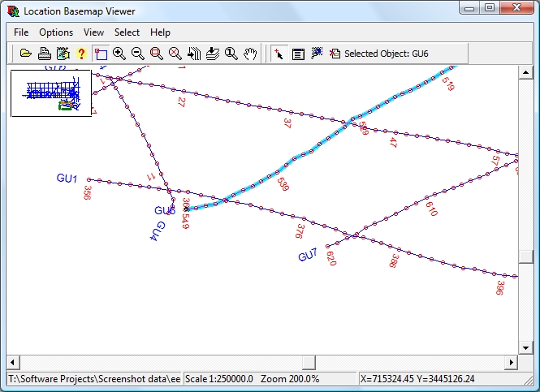Click the yellow Help question mark icon
Image resolution: width=540 pixels, height=392 pixels.
(81, 54)
